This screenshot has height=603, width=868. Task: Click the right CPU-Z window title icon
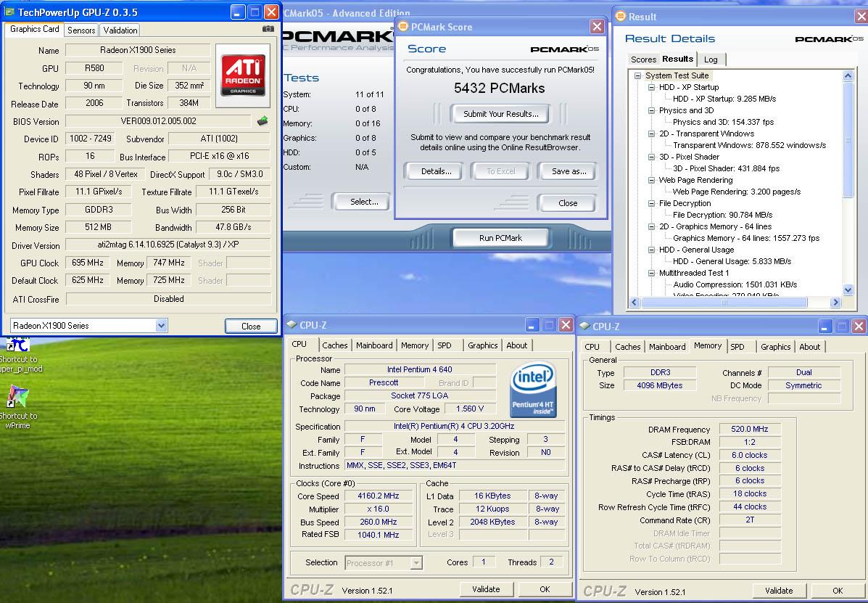pos(584,326)
